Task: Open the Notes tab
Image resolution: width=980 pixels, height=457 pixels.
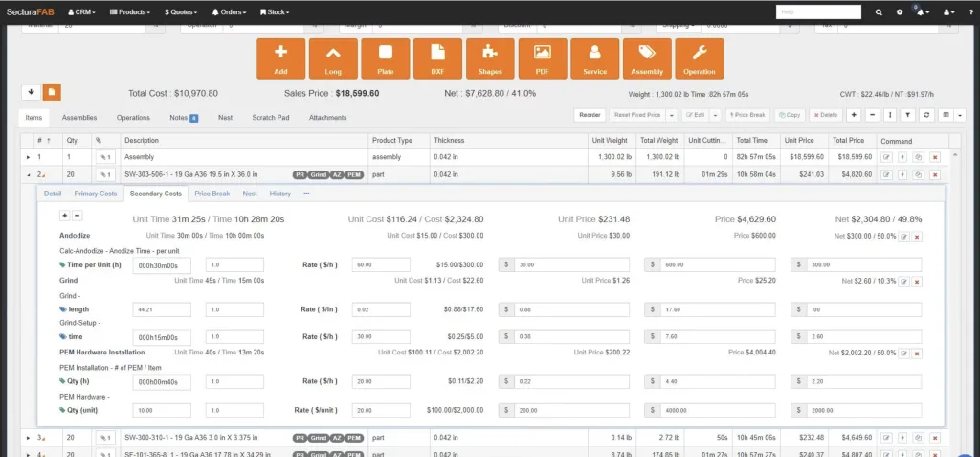Action: coord(184,118)
